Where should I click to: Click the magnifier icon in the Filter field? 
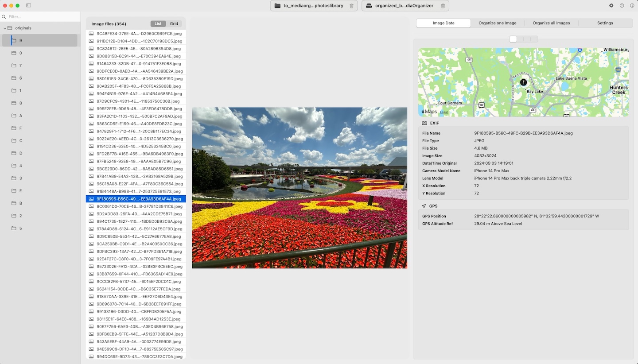(4, 16)
